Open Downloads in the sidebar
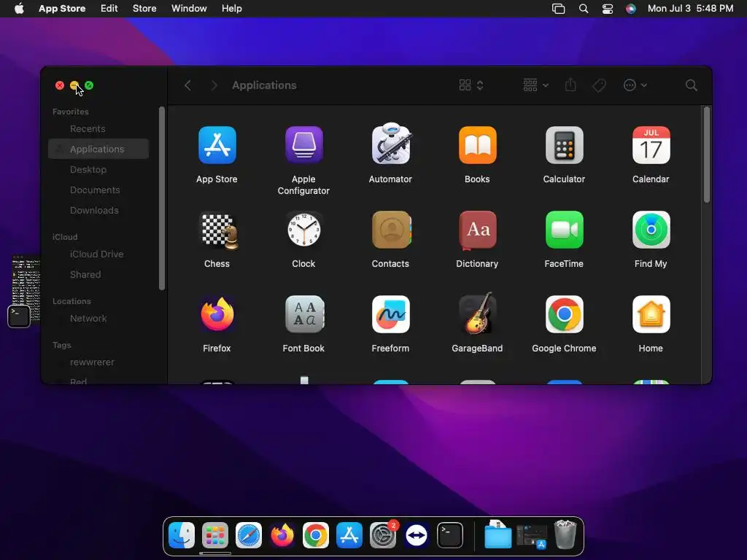The height and width of the screenshot is (560, 747). (x=98, y=211)
